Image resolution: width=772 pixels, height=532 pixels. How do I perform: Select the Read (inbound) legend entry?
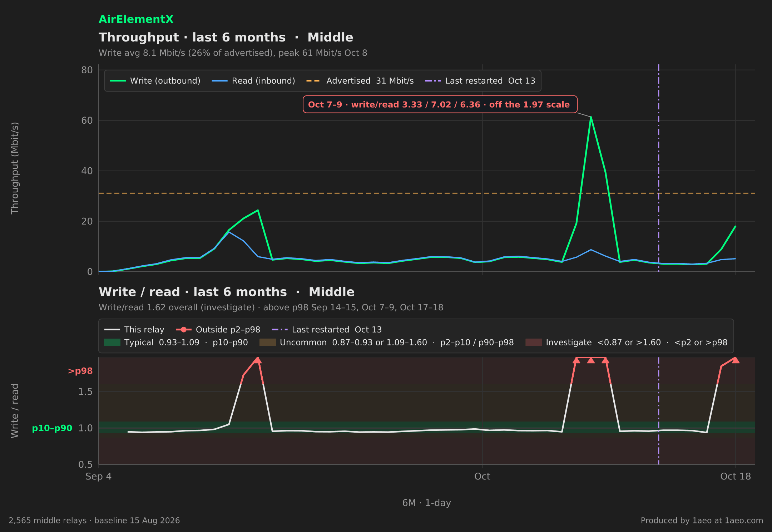click(253, 81)
